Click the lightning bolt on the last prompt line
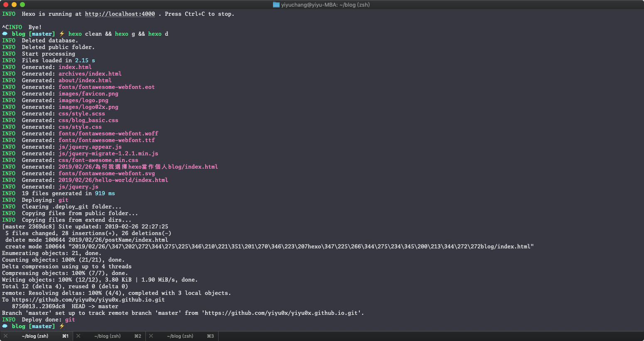 [62, 326]
